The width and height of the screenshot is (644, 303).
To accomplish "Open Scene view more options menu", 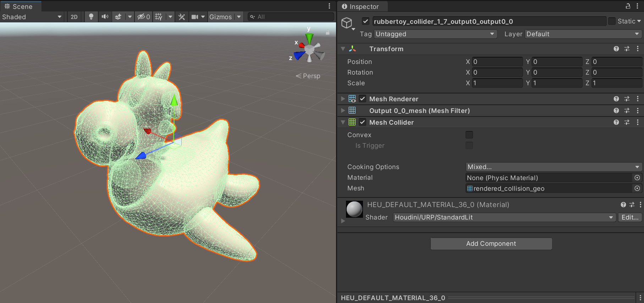I will [x=329, y=6].
